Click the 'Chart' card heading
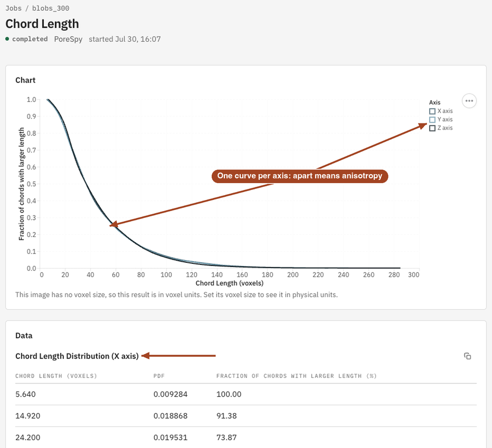The width and height of the screenshot is (492, 448). coord(25,80)
